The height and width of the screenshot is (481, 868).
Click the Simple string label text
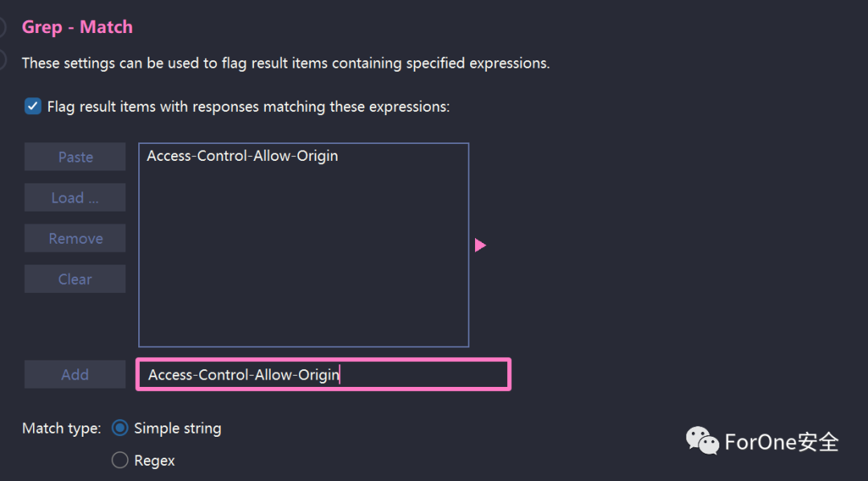coord(178,429)
